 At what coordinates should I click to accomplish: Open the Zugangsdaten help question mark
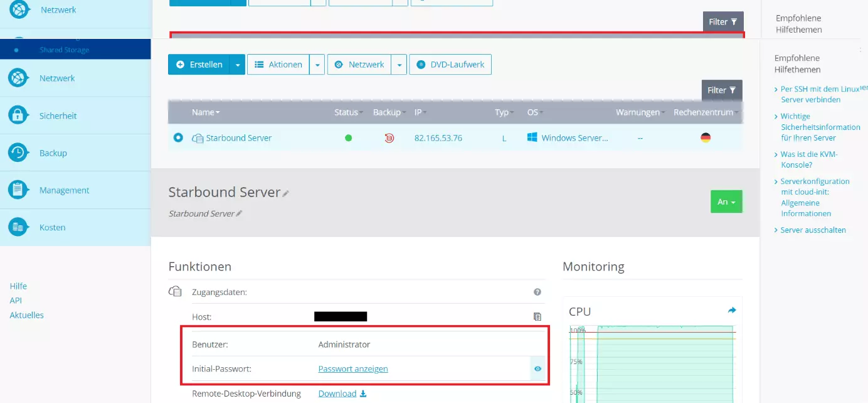[x=537, y=292]
